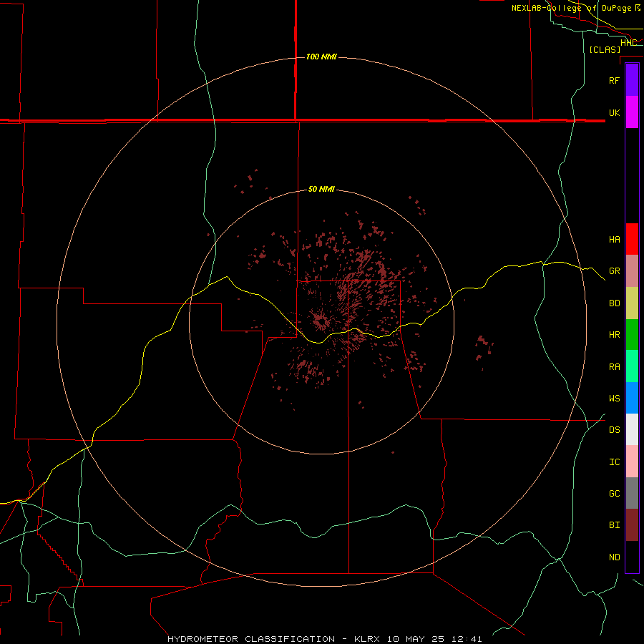The width and height of the screenshot is (644, 644).
Task: Click the UK legend label
Action: click(614, 112)
